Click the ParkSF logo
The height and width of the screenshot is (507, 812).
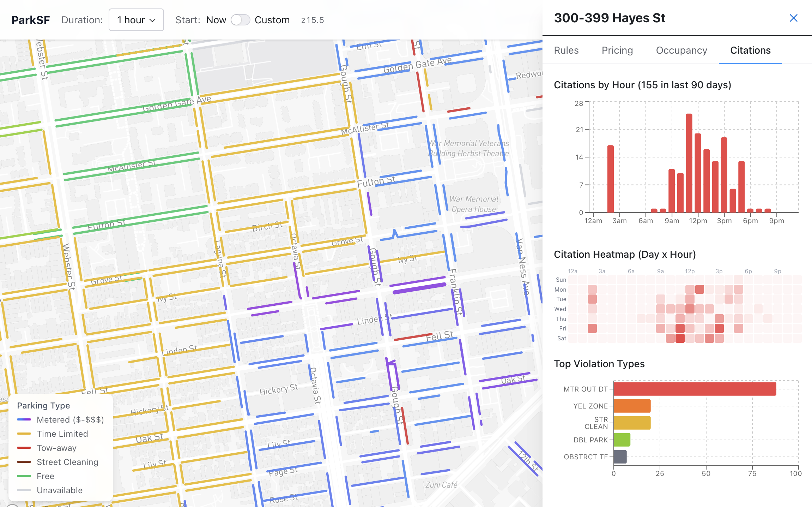pos(31,20)
